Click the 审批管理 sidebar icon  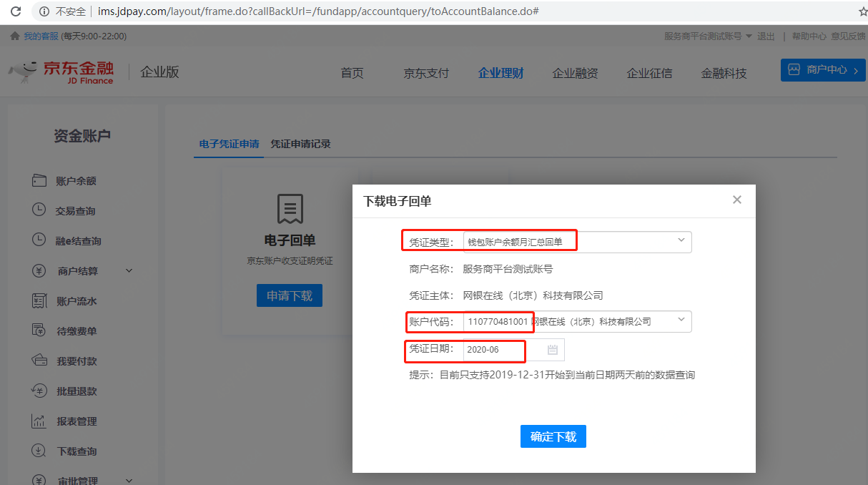pyautogui.click(x=39, y=480)
